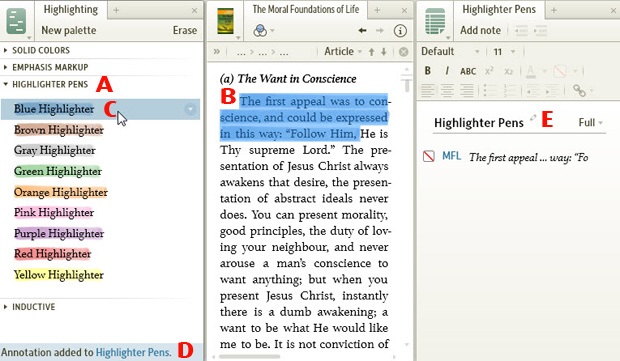Click the ABC small caps button
620x361 pixels.
pos(468,71)
